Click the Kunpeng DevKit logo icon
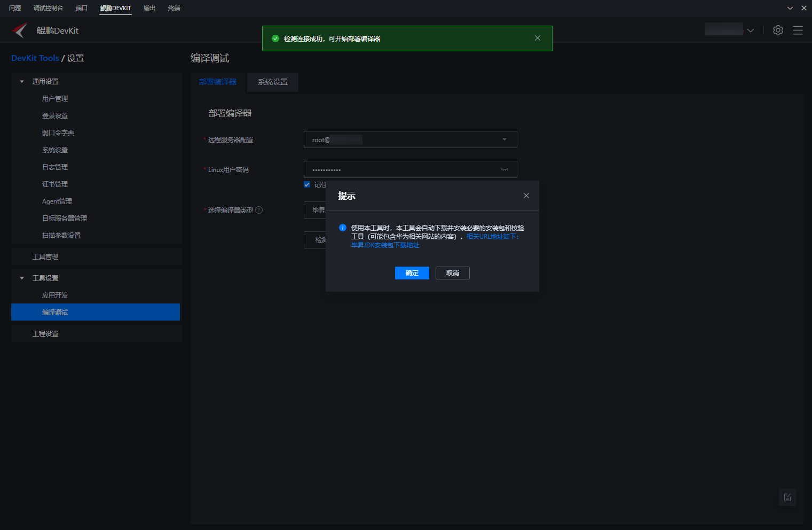Viewport: 812px width, 530px height. pyautogui.click(x=20, y=30)
